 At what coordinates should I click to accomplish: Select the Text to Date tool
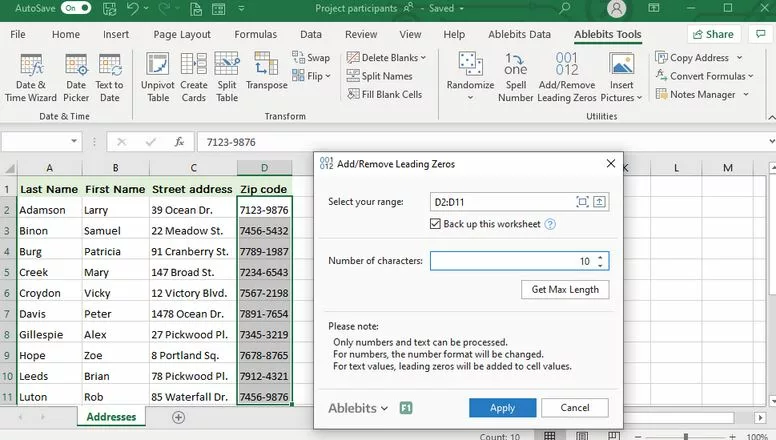pyautogui.click(x=109, y=77)
